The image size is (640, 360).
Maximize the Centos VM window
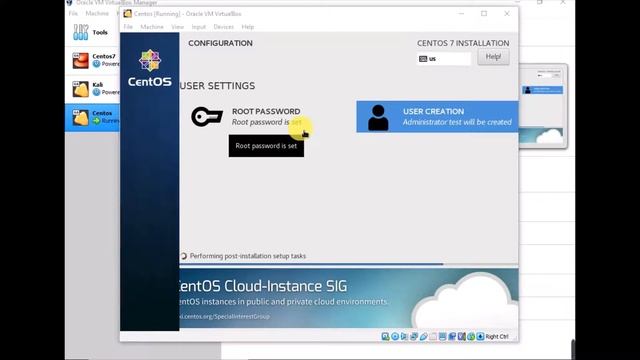click(x=484, y=13)
